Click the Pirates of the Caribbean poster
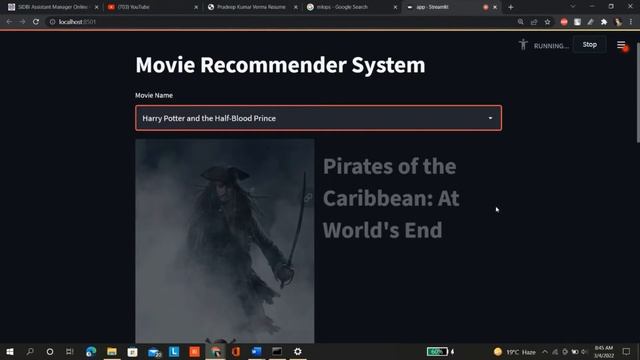The image size is (640, 360). 225,241
